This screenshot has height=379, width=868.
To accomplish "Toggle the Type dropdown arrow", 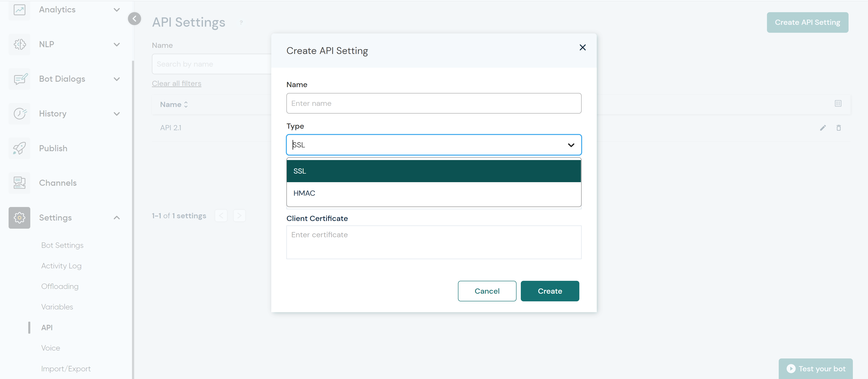I will point(571,145).
